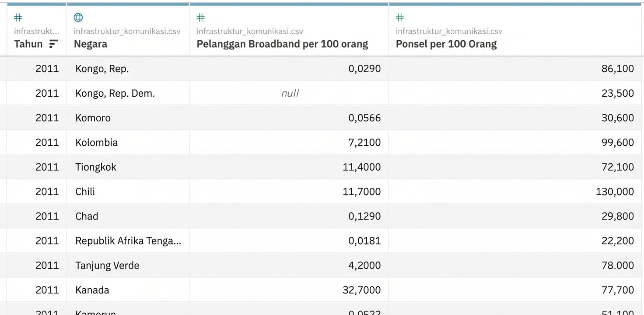644x315 pixels.
Task: Open the Negara column header options
Action: 90,44
